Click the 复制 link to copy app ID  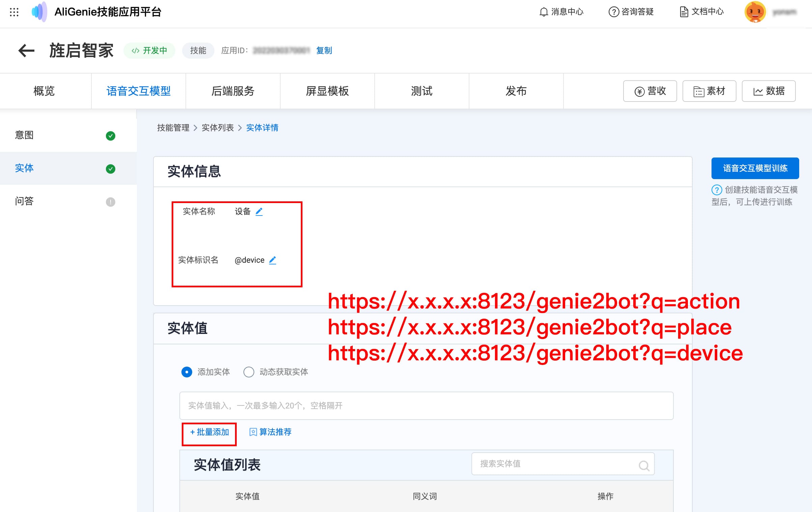(x=324, y=51)
